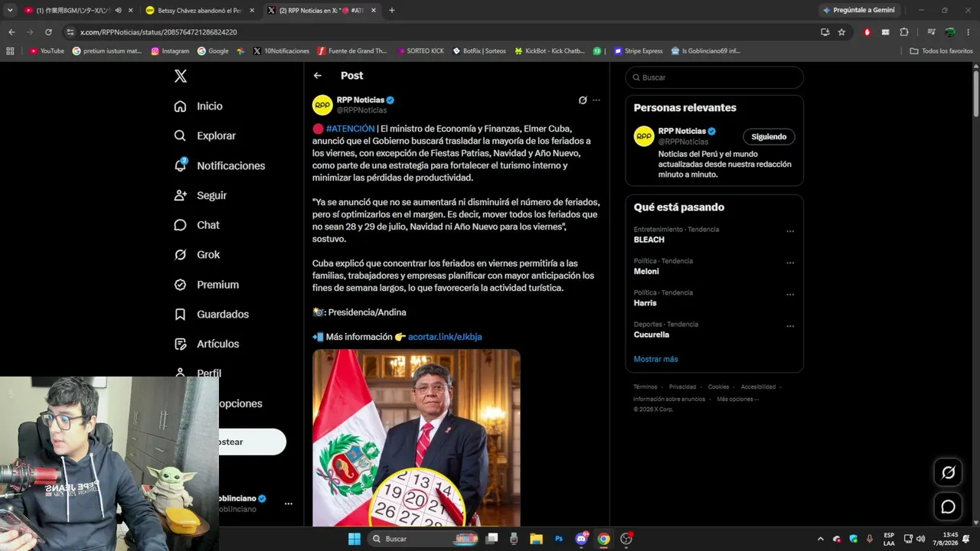Image resolution: width=980 pixels, height=551 pixels.
Task: Go back using the Post back arrow
Action: [x=318, y=76]
